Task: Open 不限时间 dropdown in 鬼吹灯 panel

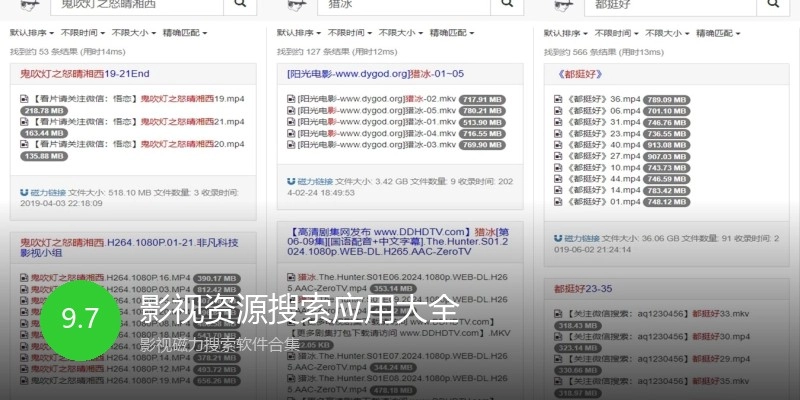Action: click(x=83, y=33)
